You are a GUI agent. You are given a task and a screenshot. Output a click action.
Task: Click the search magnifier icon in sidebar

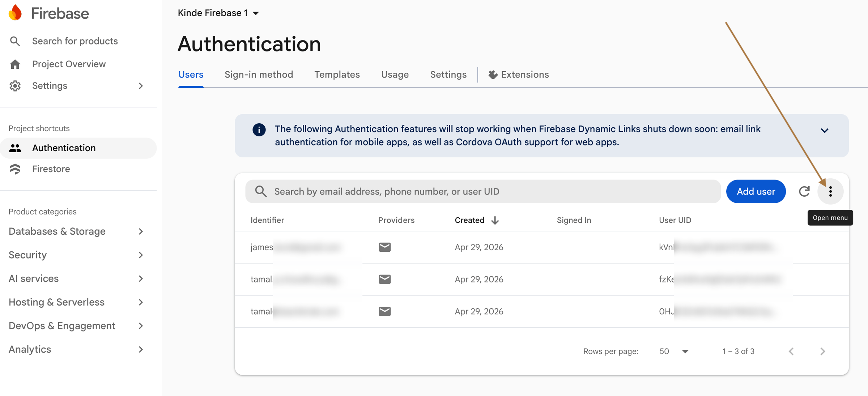point(15,41)
